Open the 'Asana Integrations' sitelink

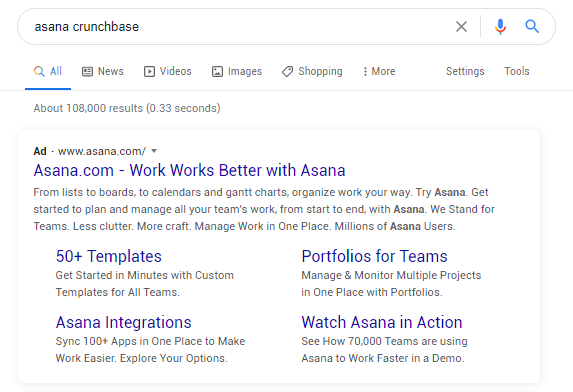coord(124,322)
